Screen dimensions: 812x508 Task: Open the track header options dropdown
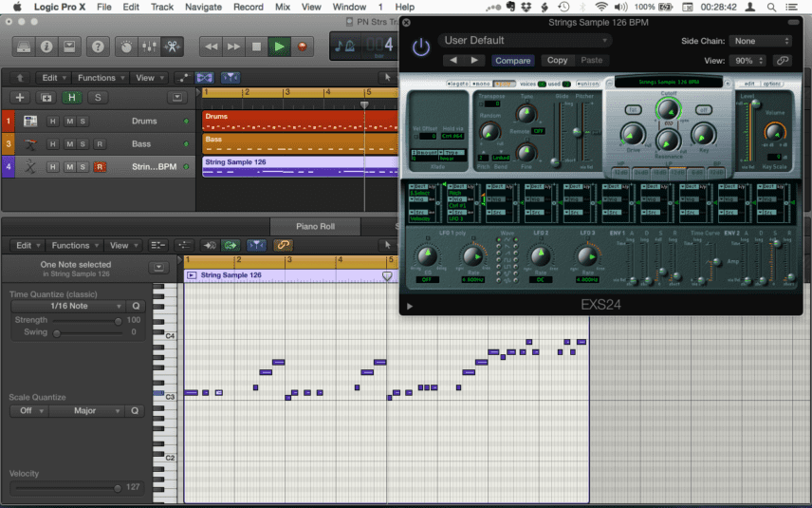[177, 98]
